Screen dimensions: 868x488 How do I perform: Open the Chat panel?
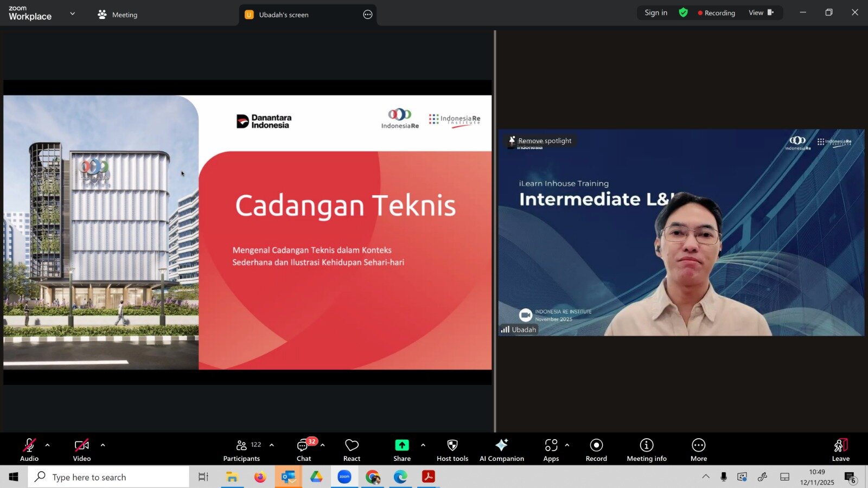click(x=304, y=450)
